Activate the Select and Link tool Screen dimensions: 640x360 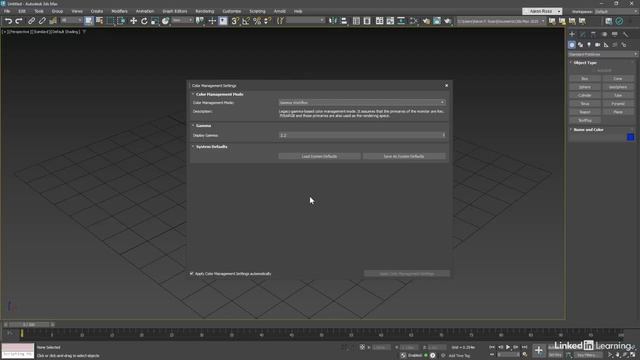(x=31, y=21)
